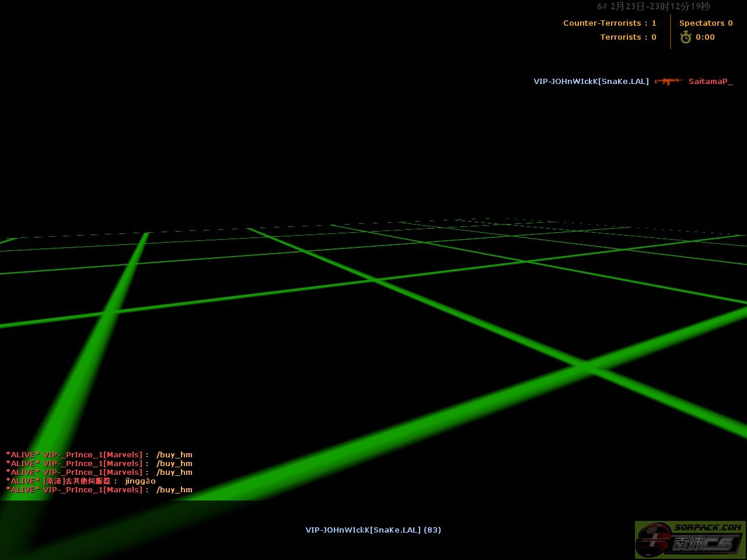The height and width of the screenshot is (560, 747).
Task: Click the 索沛CS lettering in the logo
Action: click(x=702, y=544)
